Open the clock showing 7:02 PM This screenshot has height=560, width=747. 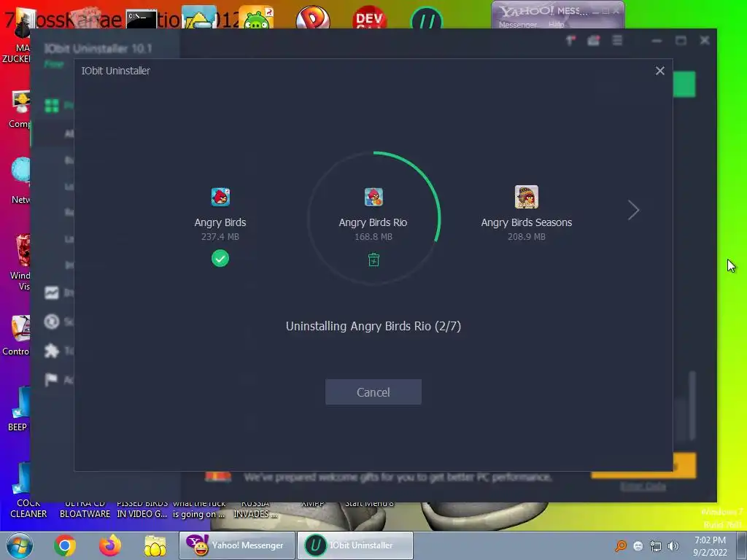710,546
